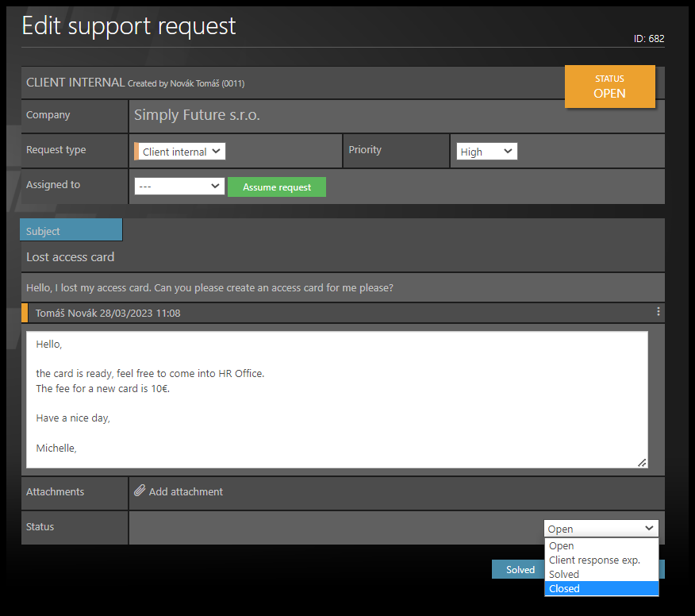Viewport: 695px width, 616px height.
Task: Click the orange STATUS OPEN badge
Action: point(609,87)
